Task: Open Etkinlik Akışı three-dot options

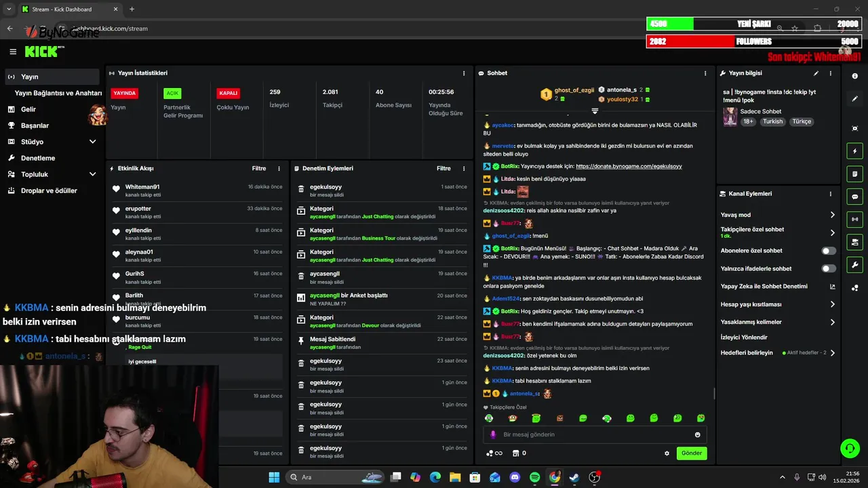Action: point(279,168)
